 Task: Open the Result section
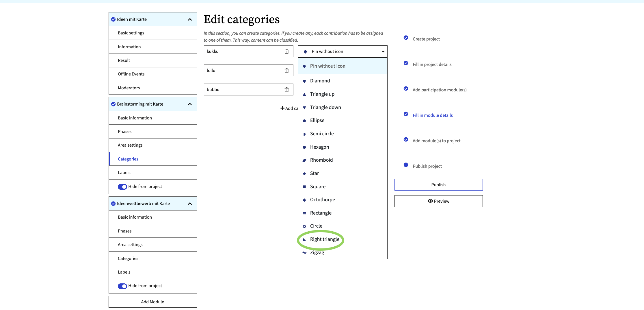pyautogui.click(x=153, y=60)
